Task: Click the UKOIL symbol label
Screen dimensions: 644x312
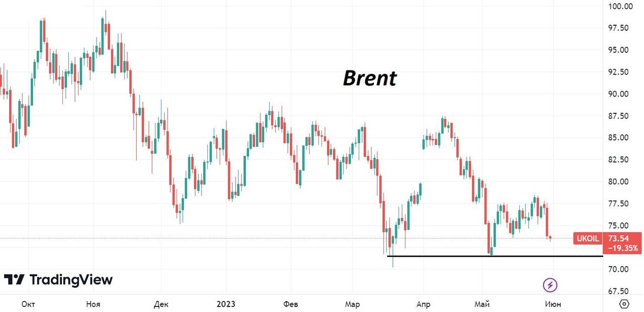Action: 587,239
